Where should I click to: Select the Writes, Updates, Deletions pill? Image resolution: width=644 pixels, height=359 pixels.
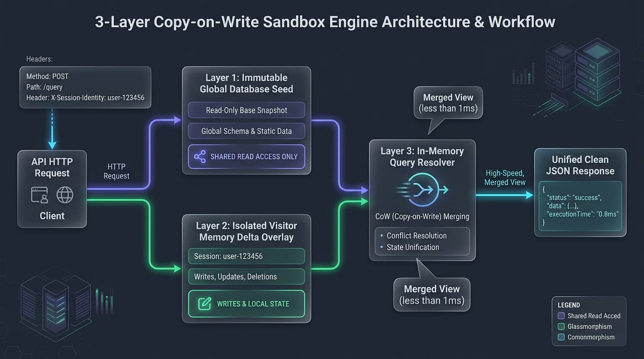[x=246, y=276]
